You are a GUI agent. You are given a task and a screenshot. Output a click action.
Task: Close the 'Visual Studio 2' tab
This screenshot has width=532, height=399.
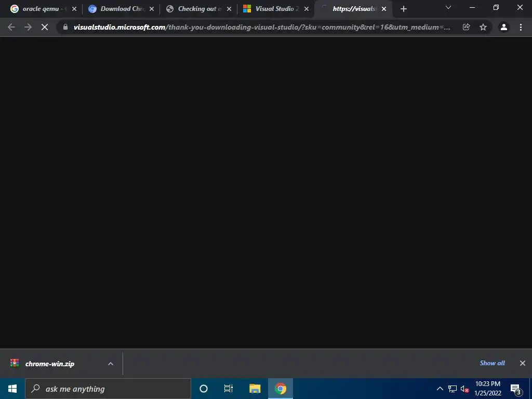tap(307, 9)
